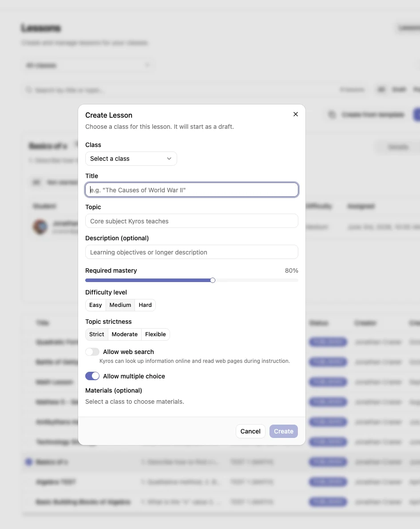Select Hard difficulty level

(x=145, y=305)
